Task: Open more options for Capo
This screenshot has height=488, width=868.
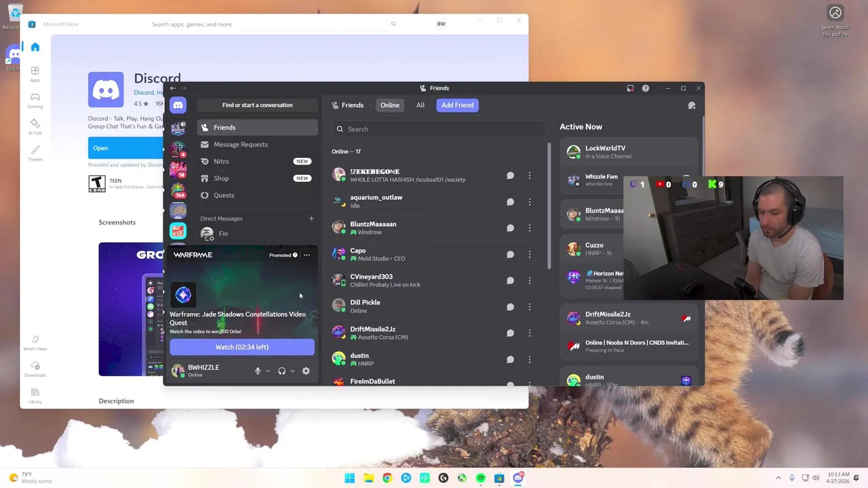Action: click(x=530, y=254)
